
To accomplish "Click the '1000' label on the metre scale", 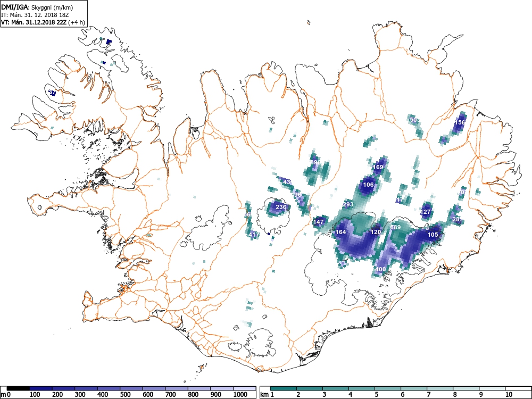I will click(240, 395).
